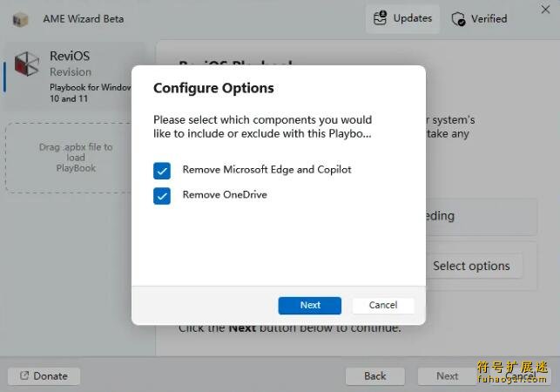Switch to the Verified tab label
The width and height of the screenshot is (560, 392).
coord(489,18)
